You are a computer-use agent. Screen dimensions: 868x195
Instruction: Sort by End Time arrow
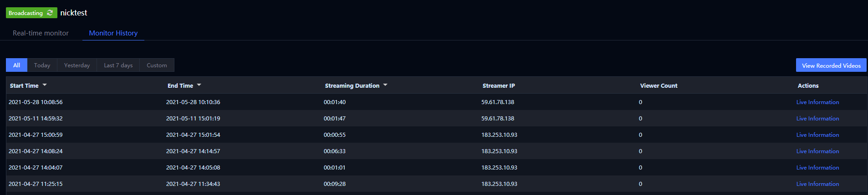point(199,85)
